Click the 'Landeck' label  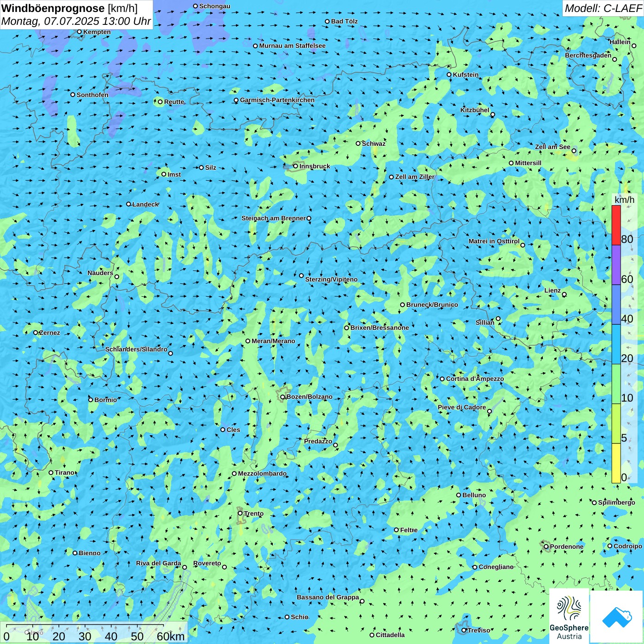point(145,204)
